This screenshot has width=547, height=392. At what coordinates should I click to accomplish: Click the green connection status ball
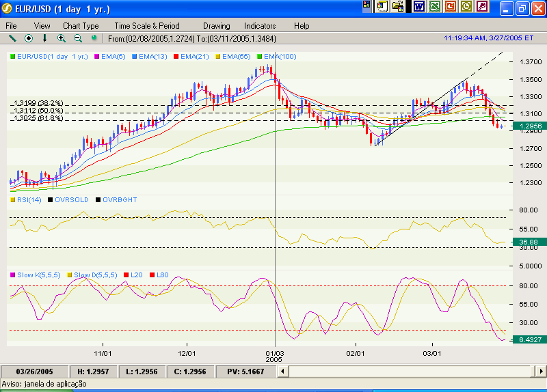tap(94, 38)
